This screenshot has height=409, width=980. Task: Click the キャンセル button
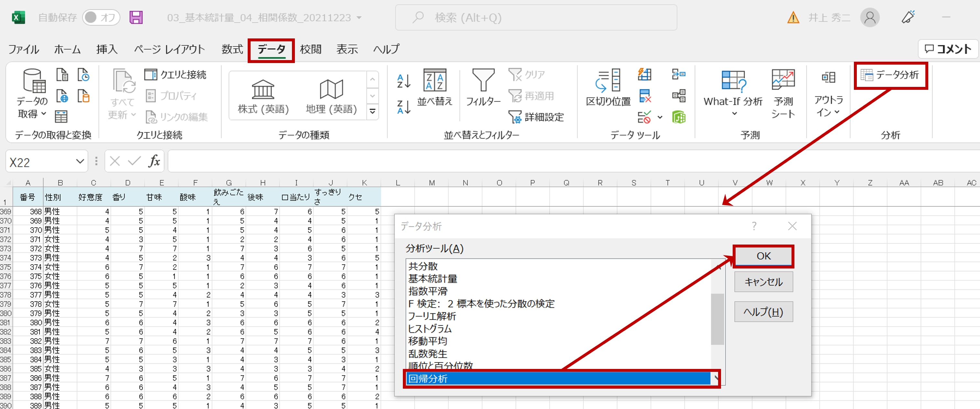(763, 282)
